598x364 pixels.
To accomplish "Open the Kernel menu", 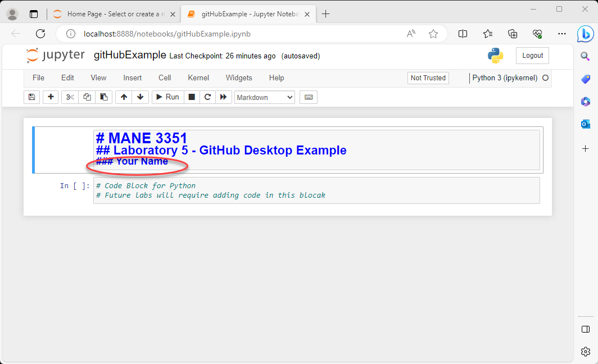I will point(198,78).
